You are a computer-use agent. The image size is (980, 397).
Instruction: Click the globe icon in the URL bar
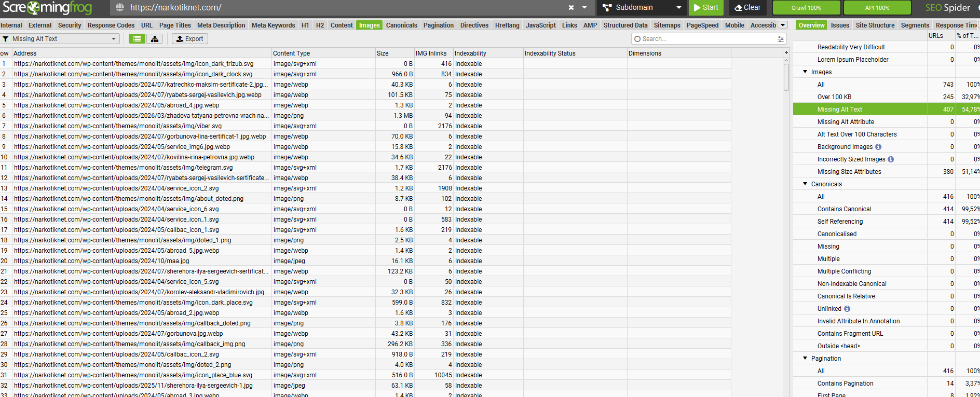point(120,8)
